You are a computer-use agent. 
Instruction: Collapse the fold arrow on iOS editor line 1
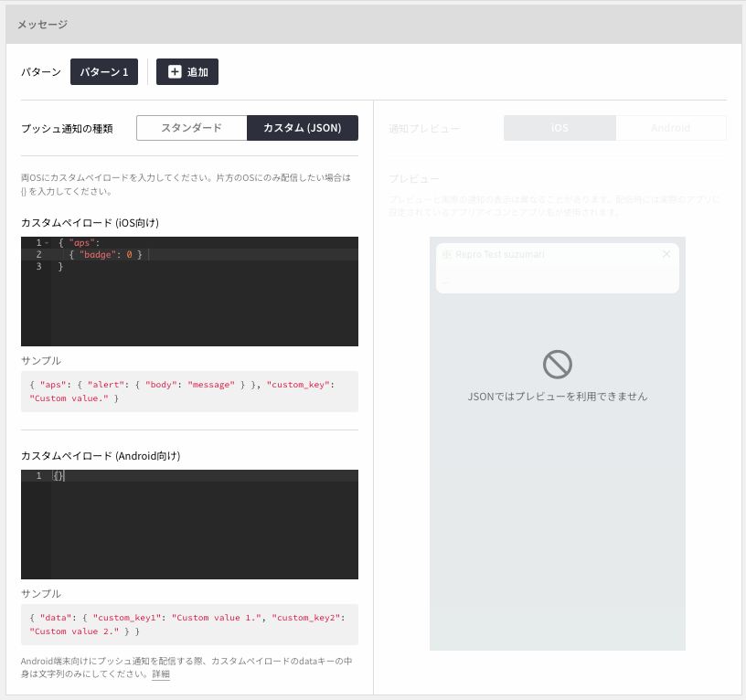(47, 243)
